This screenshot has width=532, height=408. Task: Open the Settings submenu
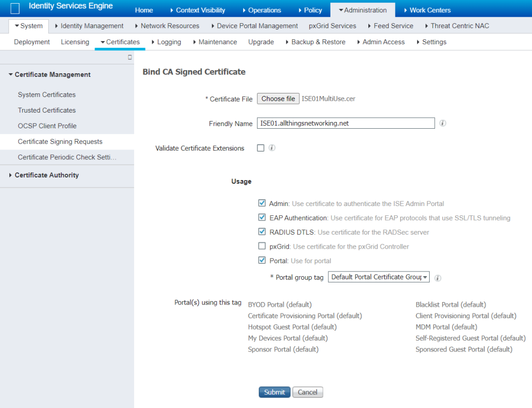click(432, 42)
